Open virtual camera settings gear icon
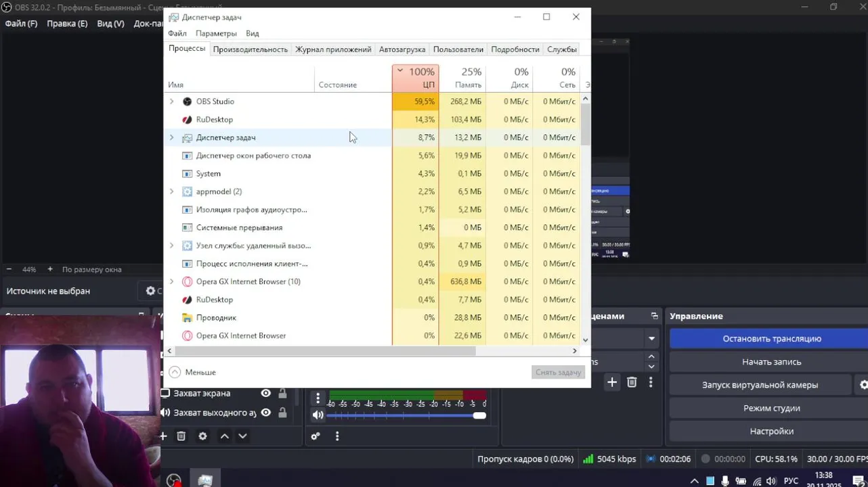Screen dimensions: 868x487 point(863,385)
